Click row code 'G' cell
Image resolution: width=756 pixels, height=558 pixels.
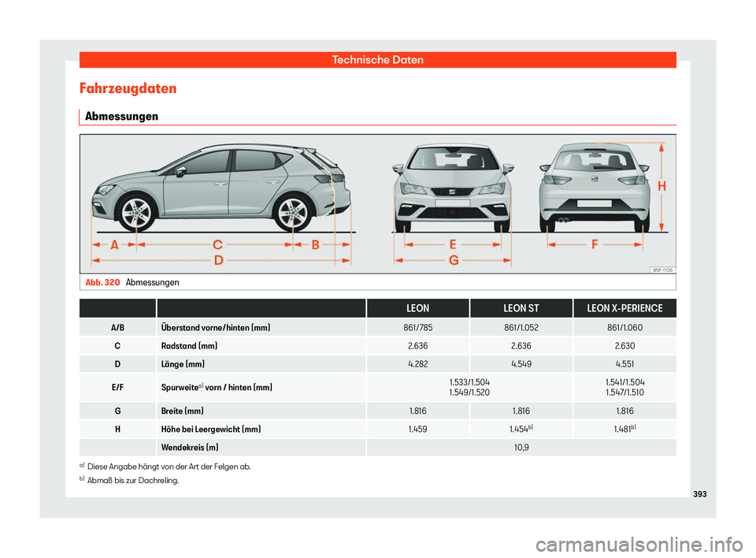click(117, 411)
